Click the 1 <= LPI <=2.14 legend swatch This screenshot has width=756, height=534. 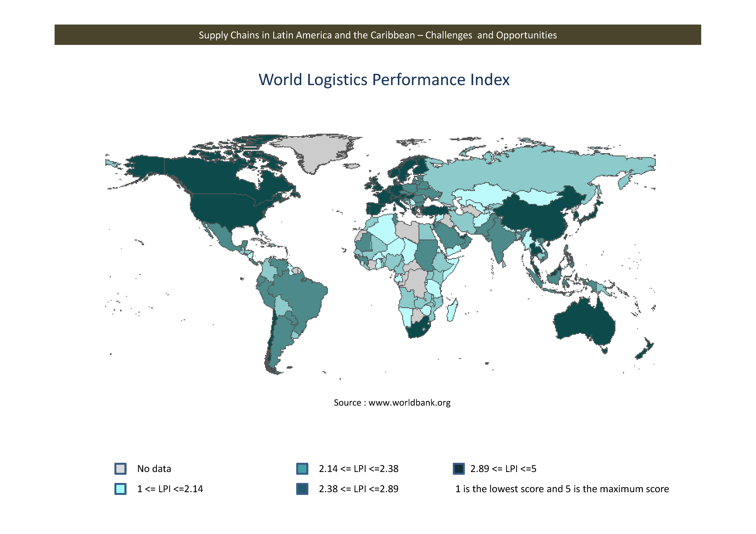point(121,489)
